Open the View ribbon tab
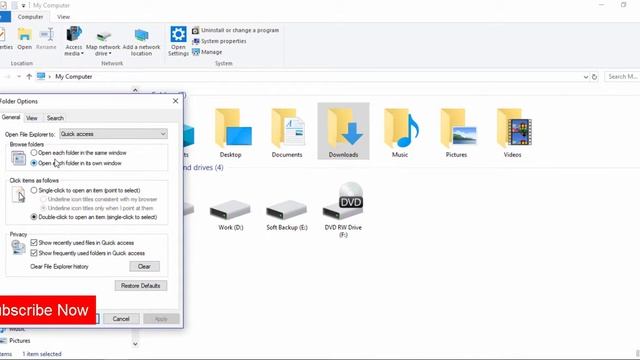 tap(63, 17)
